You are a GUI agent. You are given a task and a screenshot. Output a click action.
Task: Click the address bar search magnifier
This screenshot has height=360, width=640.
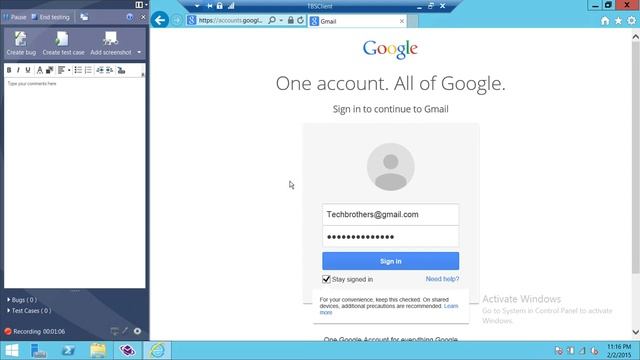(x=272, y=20)
